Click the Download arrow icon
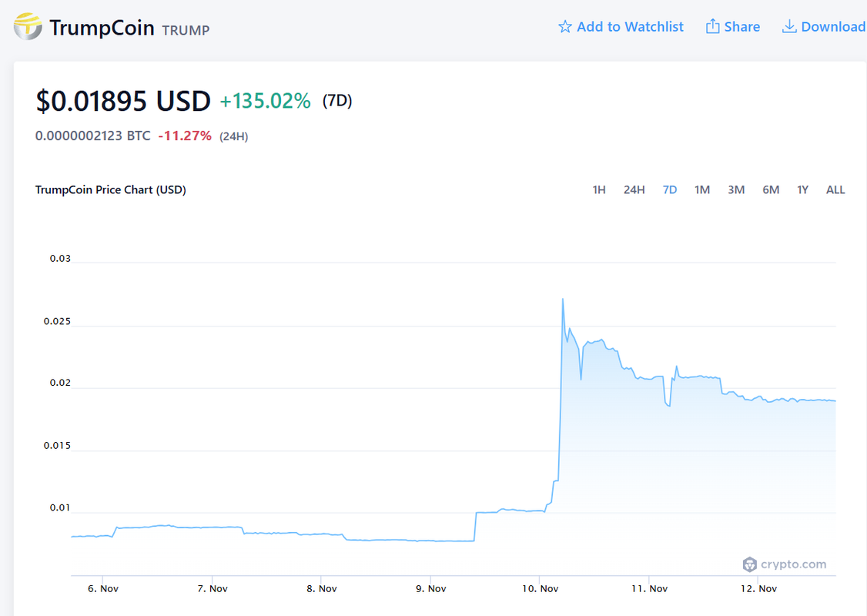 [x=789, y=26]
